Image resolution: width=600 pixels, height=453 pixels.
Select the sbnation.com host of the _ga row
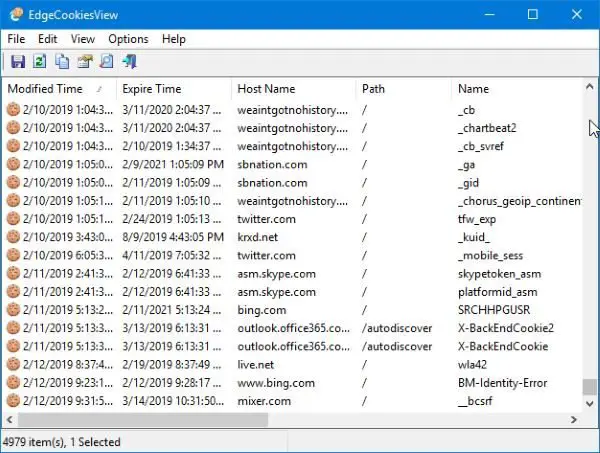(x=272, y=165)
